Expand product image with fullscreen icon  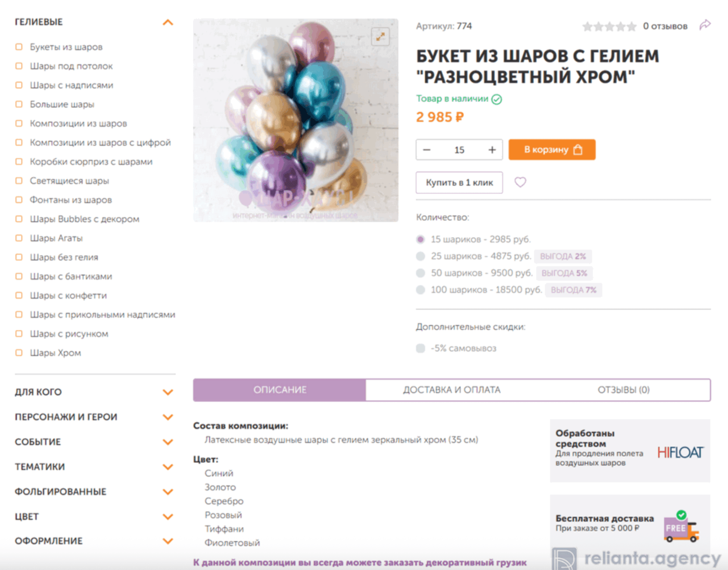pyautogui.click(x=380, y=37)
